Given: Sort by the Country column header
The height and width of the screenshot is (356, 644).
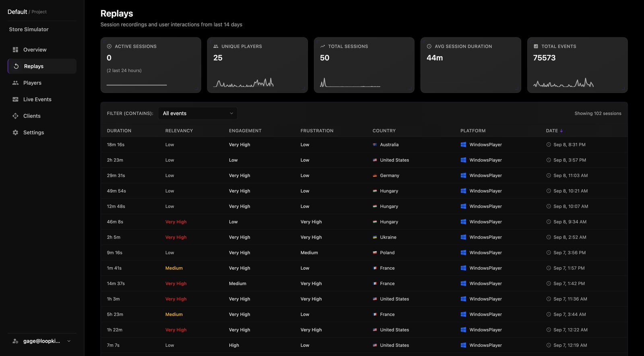Looking at the screenshot, I should point(384,131).
